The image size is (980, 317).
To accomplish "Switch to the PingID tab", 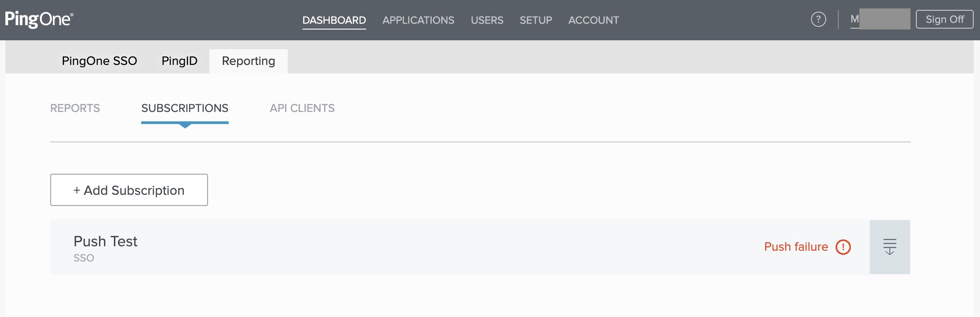I will (179, 61).
